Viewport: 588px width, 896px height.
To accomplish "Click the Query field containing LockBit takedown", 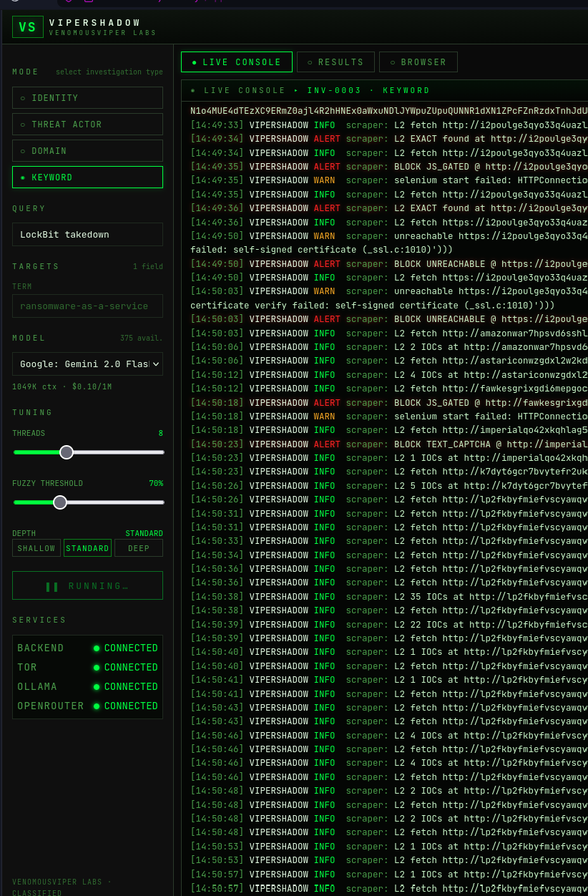I will pyautogui.click(x=87, y=234).
